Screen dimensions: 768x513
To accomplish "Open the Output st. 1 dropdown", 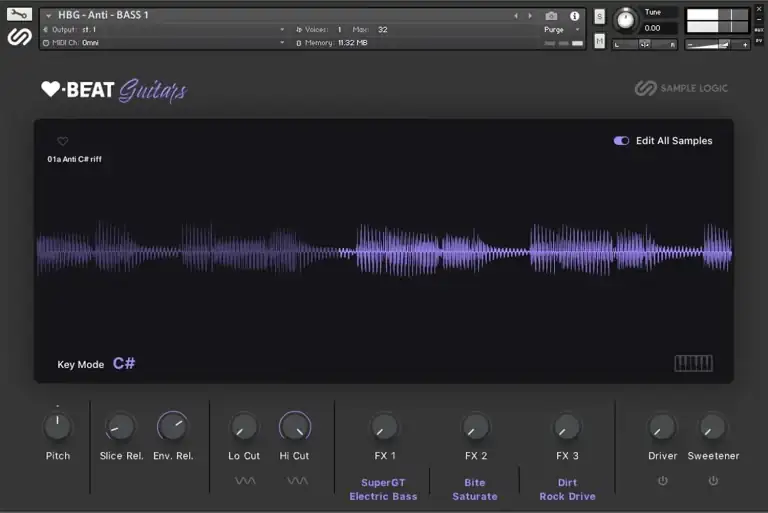I will 164,29.
